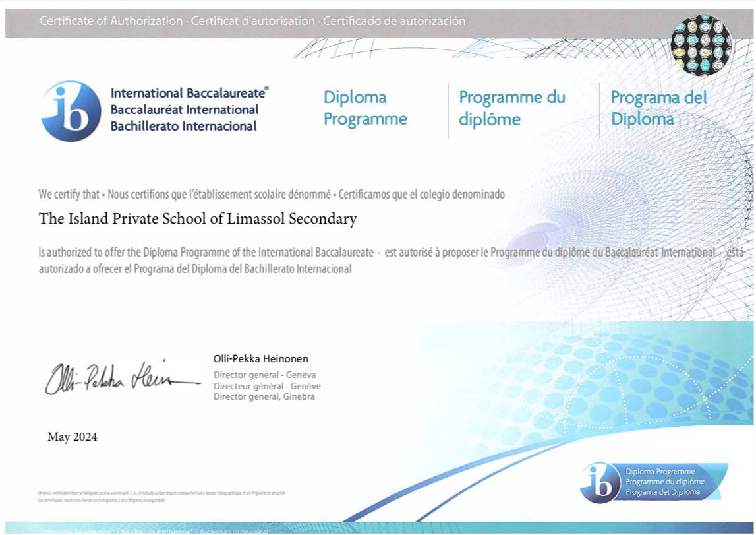The height and width of the screenshot is (535, 756).
Task: Click the fine-print hologram and watermark notice
Action: click(x=162, y=496)
